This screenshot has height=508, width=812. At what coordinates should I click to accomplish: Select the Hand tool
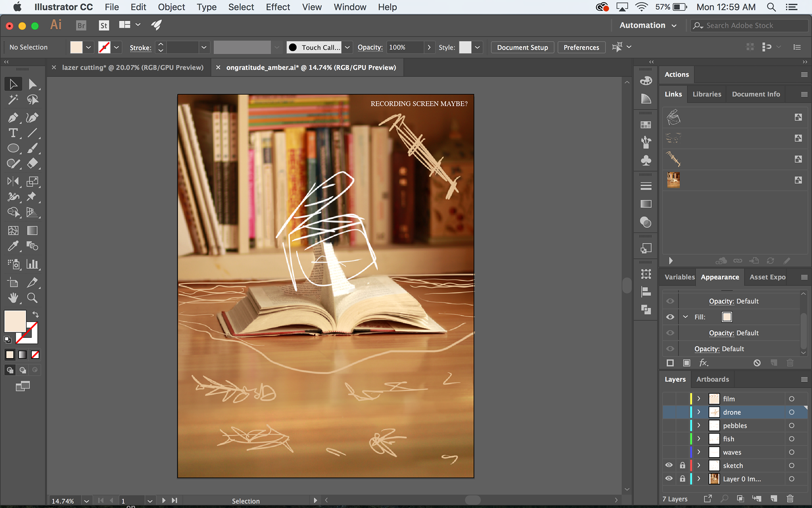pyautogui.click(x=13, y=298)
